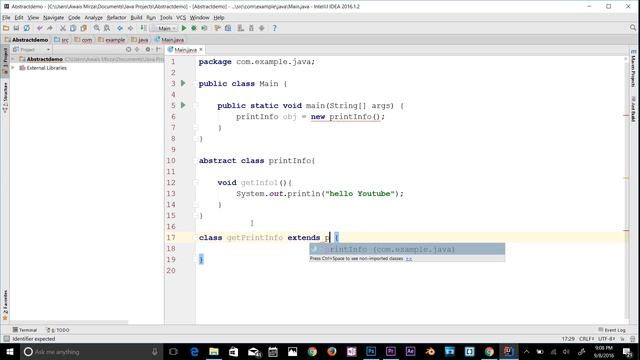Click run gutter arrow beside main method
Image resolution: width=640 pixels, height=360 pixels.
point(183,105)
